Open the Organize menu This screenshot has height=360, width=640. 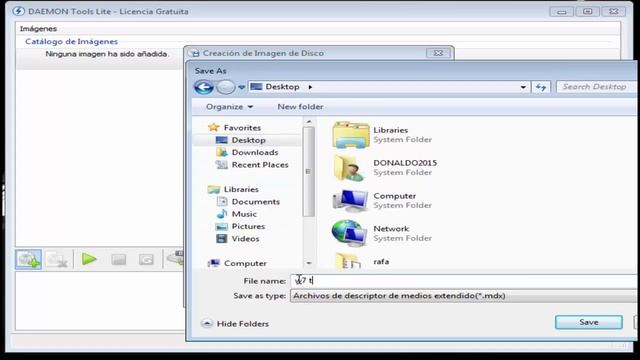tap(229, 107)
